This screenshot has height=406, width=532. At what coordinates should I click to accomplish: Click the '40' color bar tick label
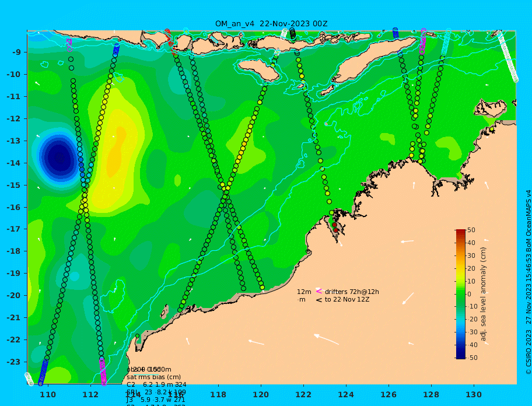tap(471, 243)
